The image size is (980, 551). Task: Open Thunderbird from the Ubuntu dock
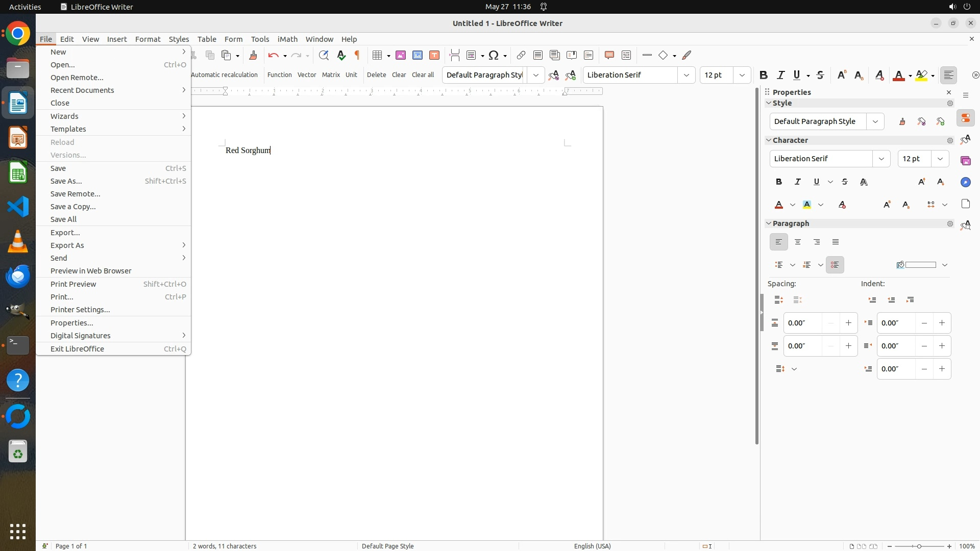(18, 276)
